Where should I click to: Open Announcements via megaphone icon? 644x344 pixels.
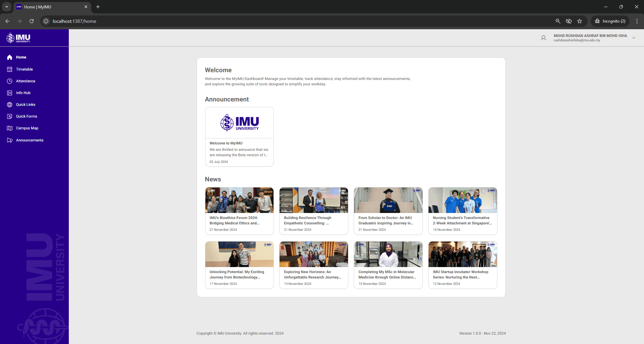10,140
